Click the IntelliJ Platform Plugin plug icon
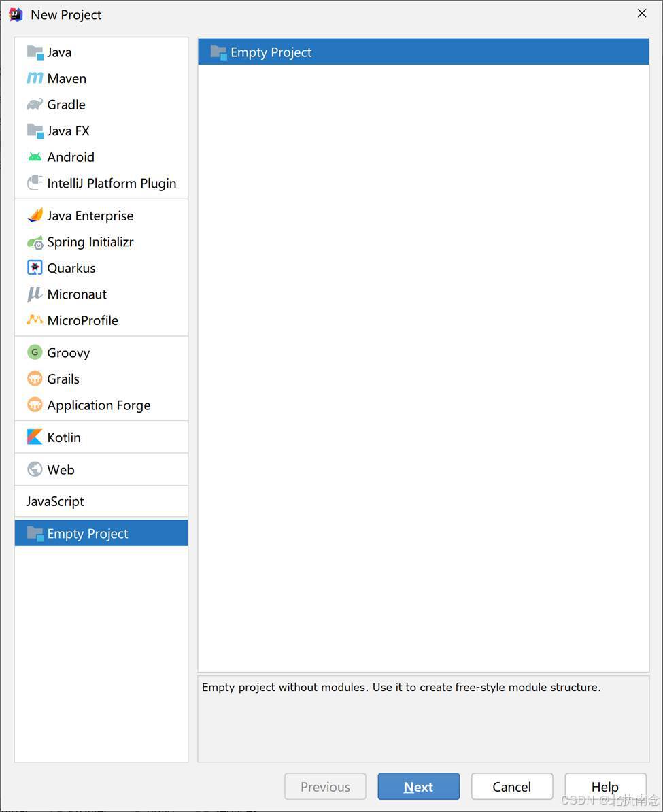The width and height of the screenshot is (663, 812). pos(35,183)
